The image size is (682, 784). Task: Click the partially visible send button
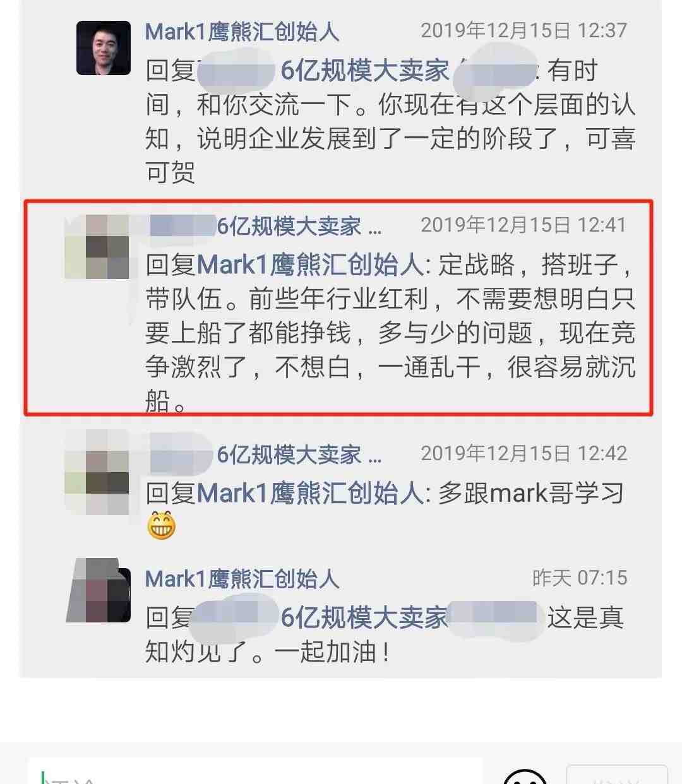click(x=616, y=775)
